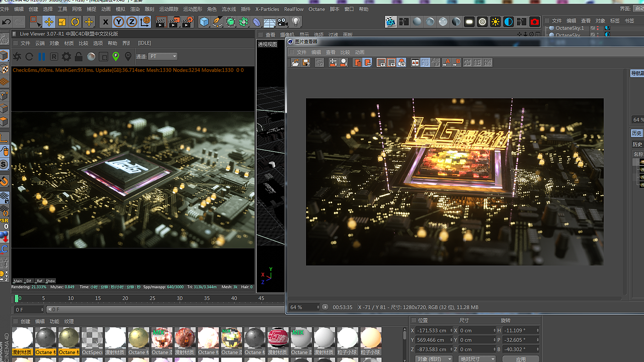
Task: Open the main 渲染 menu
Action: 135,9
